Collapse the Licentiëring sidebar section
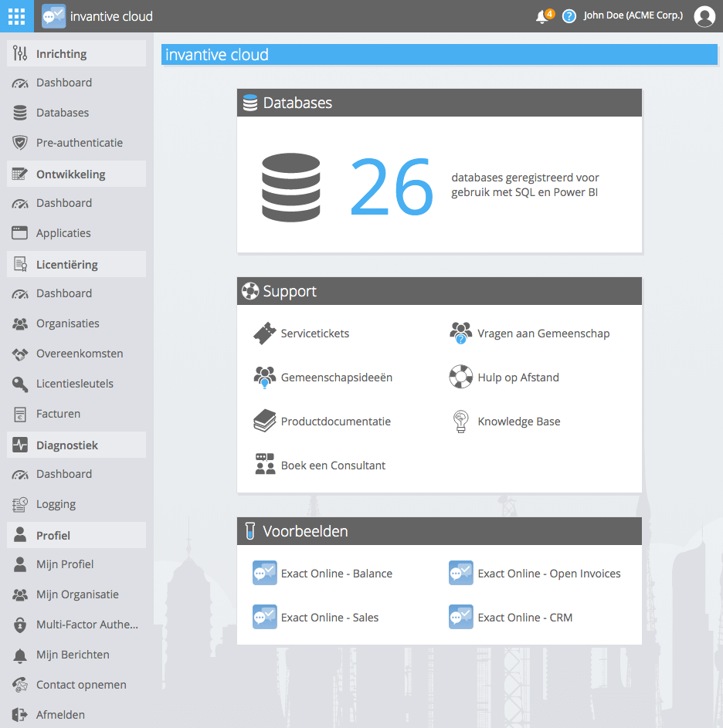Screen dimensions: 723x728 click(x=76, y=265)
